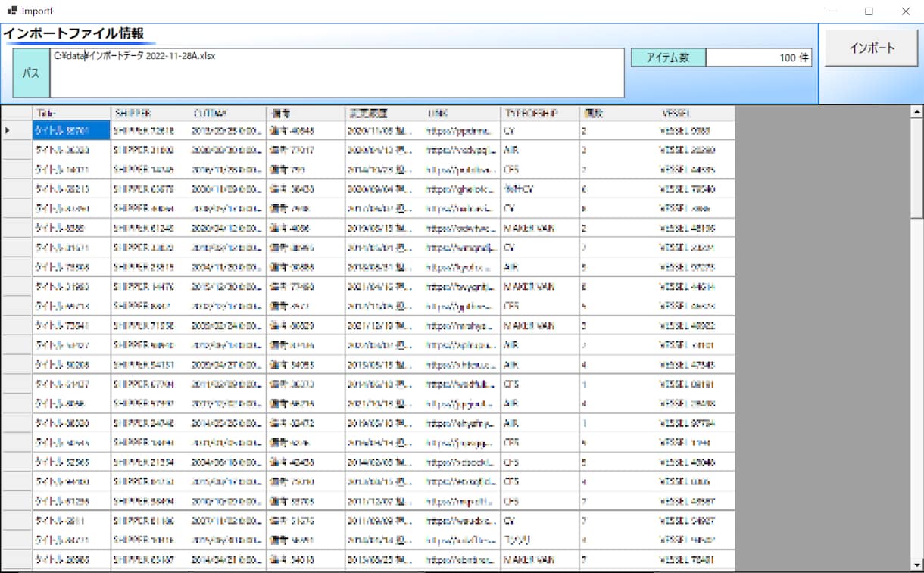The height and width of the screenshot is (573, 924).
Task: Select the VESSEL 48136 cell
Action: (695, 228)
